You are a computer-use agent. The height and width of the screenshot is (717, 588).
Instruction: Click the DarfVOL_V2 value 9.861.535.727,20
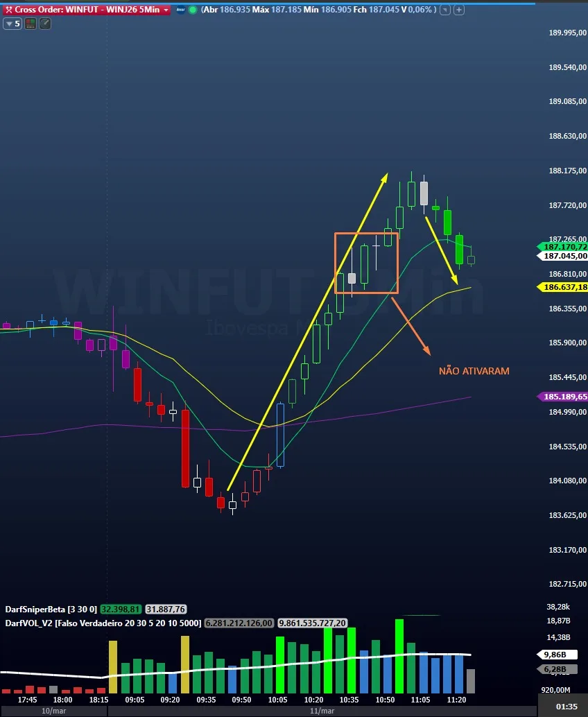tap(312, 623)
